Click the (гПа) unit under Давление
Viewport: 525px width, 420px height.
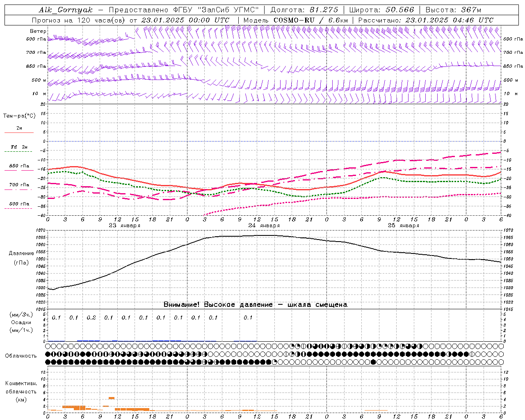coord(21,263)
